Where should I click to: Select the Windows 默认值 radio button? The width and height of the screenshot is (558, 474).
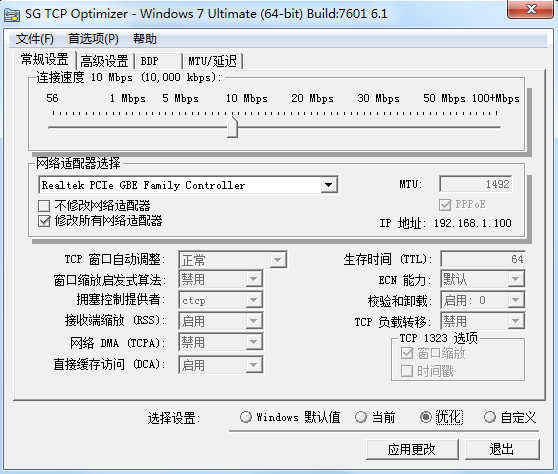(x=246, y=417)
